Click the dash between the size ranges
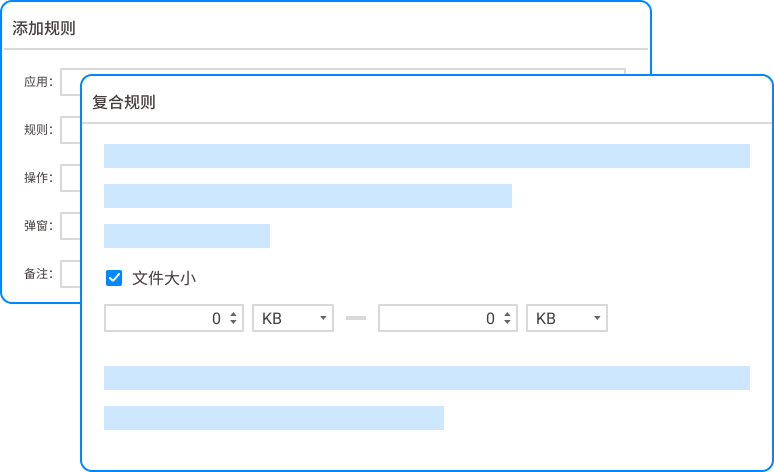The width and height of the screenshot is (774, 472). (x=355, y=318)
